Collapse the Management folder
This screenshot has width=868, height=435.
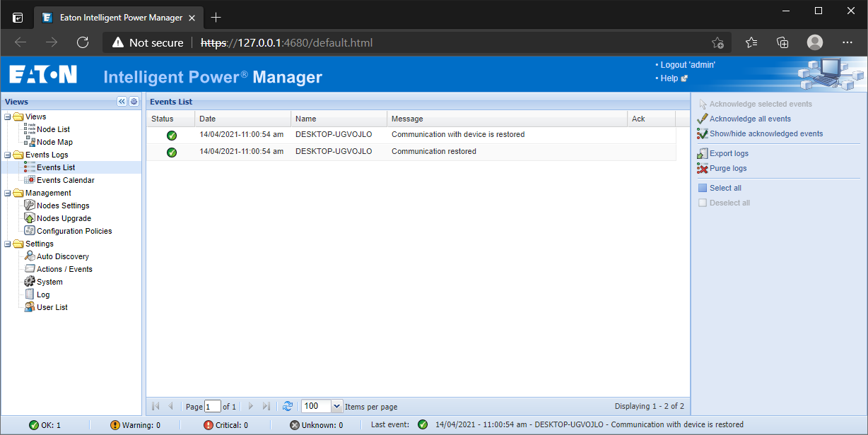[x=7, y=193]
